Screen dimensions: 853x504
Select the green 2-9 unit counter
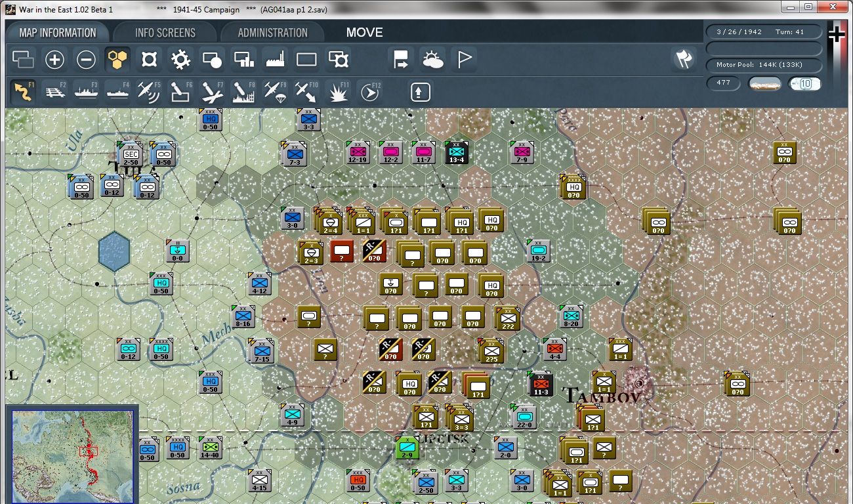(407, 448)
